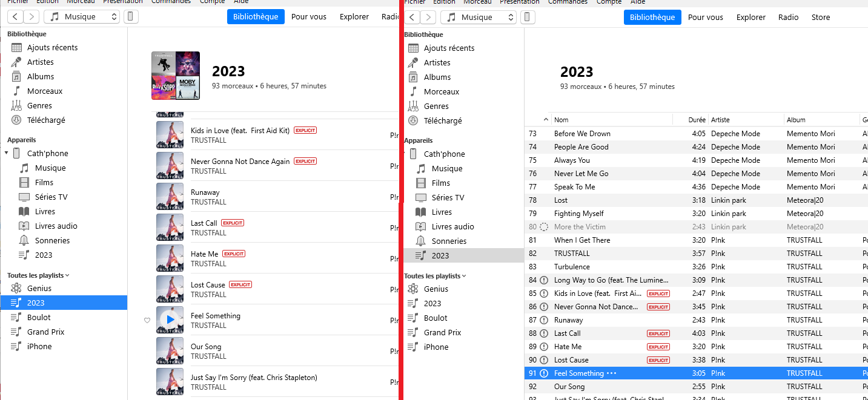Image resolution: width=868 pixels, height=400 pixels.
Task: Open Albums in the left window sidebar
Action: tap(41, 76)
